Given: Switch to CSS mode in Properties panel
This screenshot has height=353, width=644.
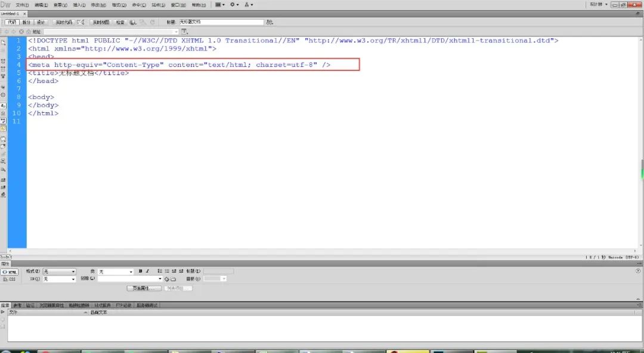Looking at the screenshot, I should pos(10,279).
